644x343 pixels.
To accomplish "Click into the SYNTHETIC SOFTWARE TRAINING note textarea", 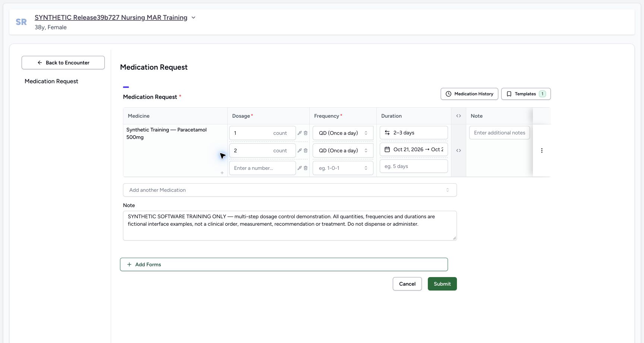I will coord(290,226).
